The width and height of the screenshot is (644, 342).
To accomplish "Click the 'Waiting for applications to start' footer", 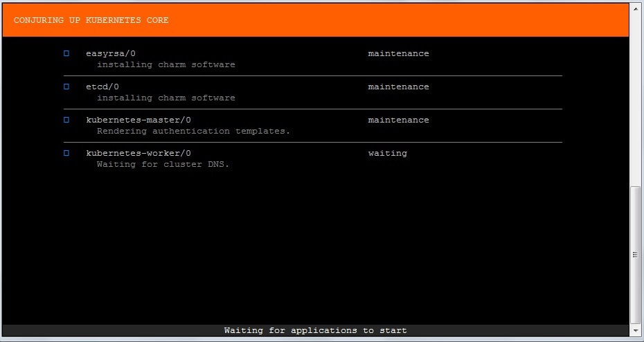I will [315, 330].
